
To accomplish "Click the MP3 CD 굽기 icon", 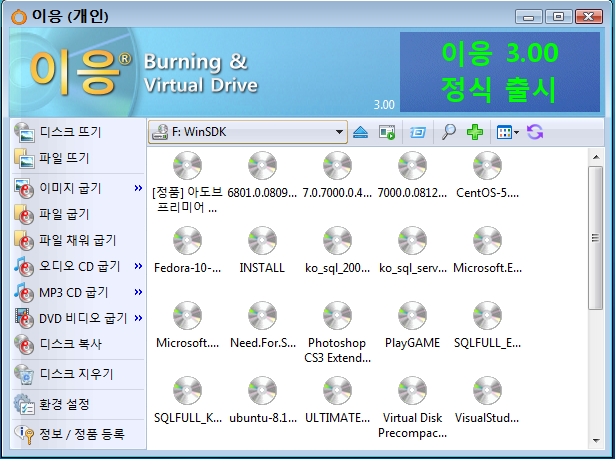I will (x=24, y=293).
